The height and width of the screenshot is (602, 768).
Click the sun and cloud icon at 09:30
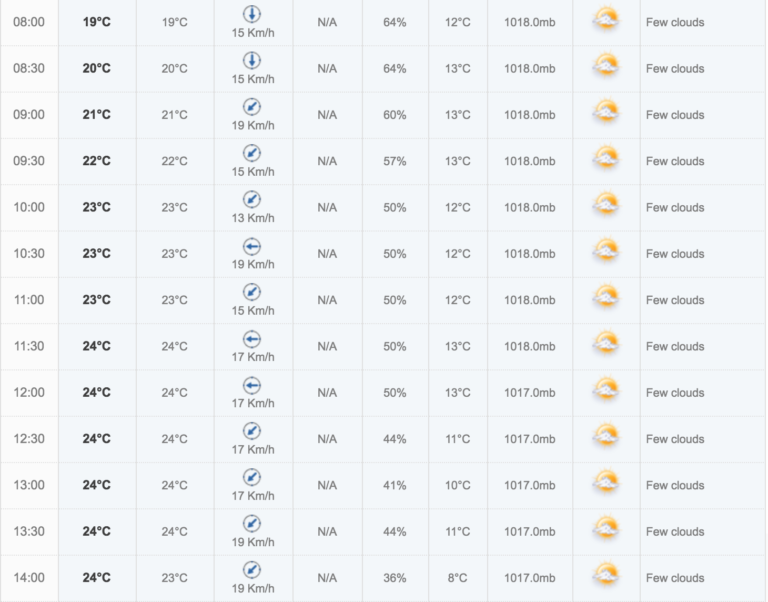click(x=606, y=158)
